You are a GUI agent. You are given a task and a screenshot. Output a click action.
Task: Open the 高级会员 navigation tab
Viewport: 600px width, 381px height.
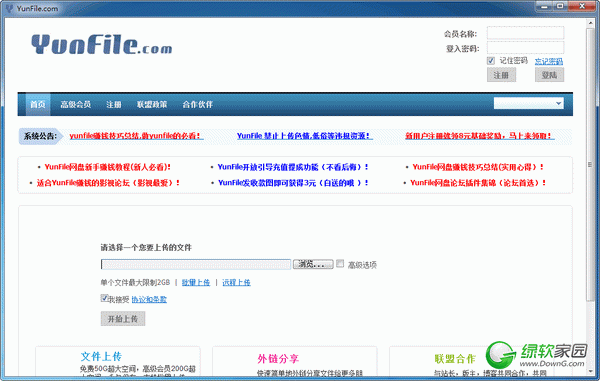(75, 104)
